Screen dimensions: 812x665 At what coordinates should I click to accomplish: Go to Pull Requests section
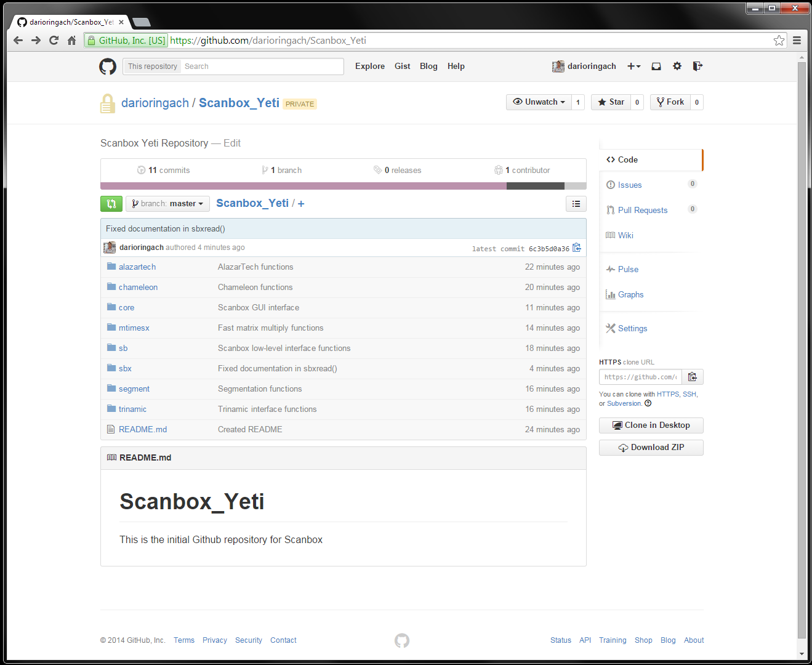coord(642,210)
